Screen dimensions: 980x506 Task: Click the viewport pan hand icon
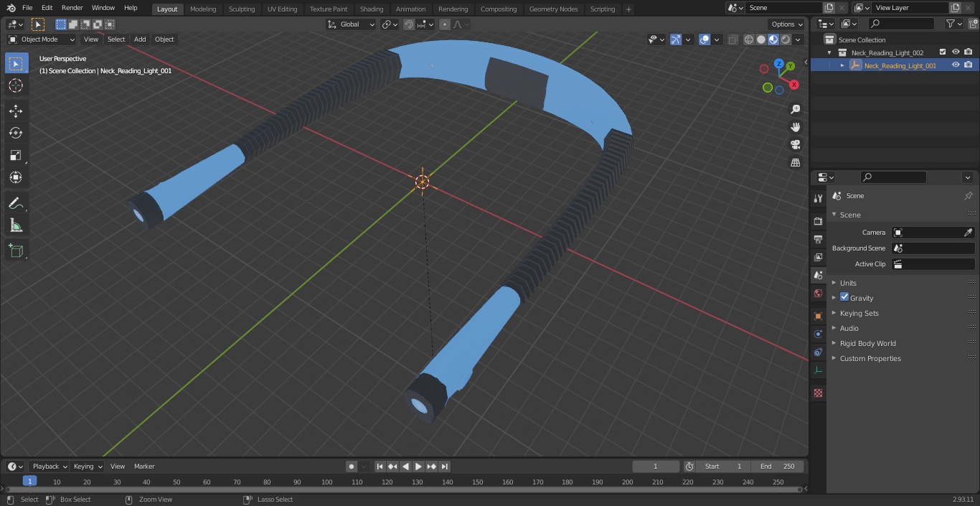[x=795, y=127]
